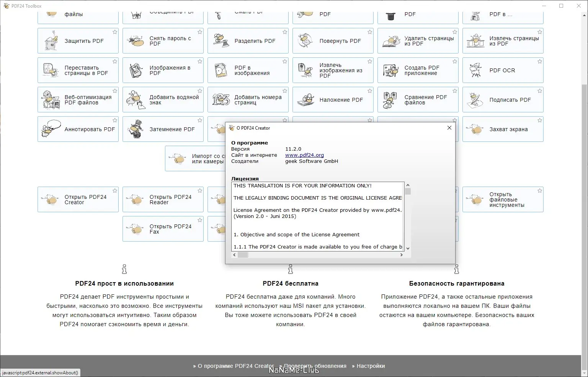This screenshot has height=377, width=588.
Task: Click the version number 11.2.0
Action: click(x=293, y=149)
